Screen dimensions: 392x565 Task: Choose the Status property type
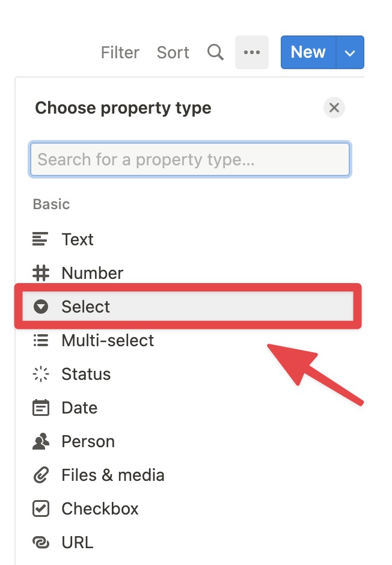tap(188, 374)
